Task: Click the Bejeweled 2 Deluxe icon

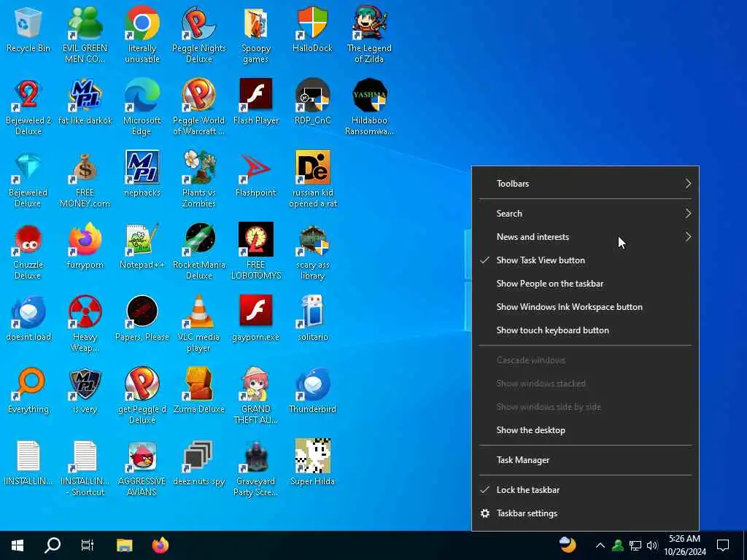Action: [x=28, y=96]
